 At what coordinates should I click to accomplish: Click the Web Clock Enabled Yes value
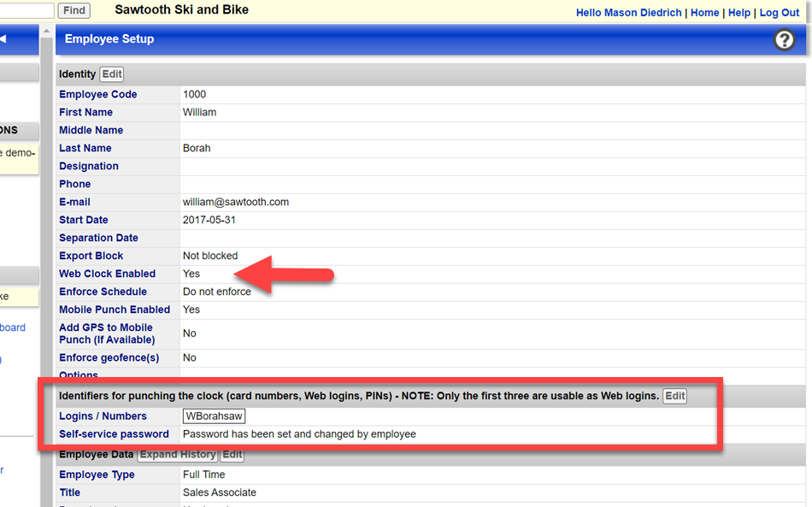[191, 274]
